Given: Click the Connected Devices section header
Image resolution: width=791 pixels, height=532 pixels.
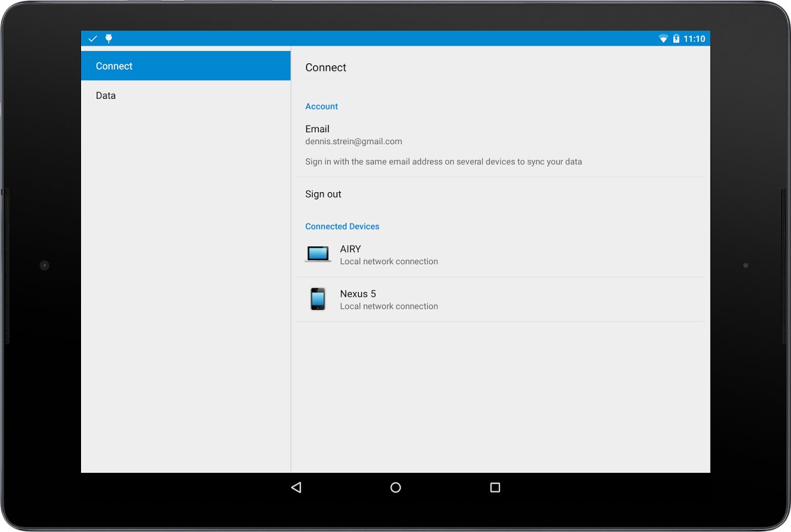Looking at the screenshot, I should [342, 226].
